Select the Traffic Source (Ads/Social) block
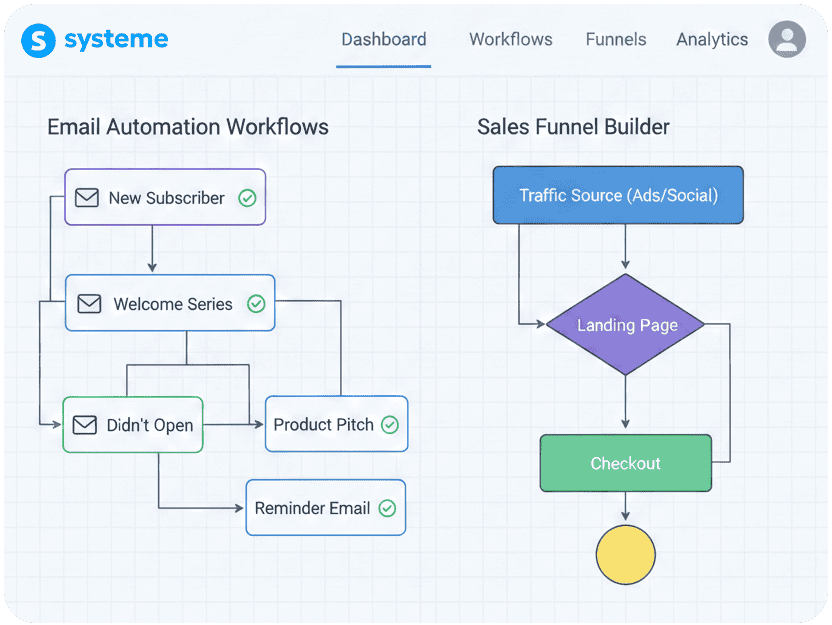Screen dimensions: 832x625 [x=618, y=195]
